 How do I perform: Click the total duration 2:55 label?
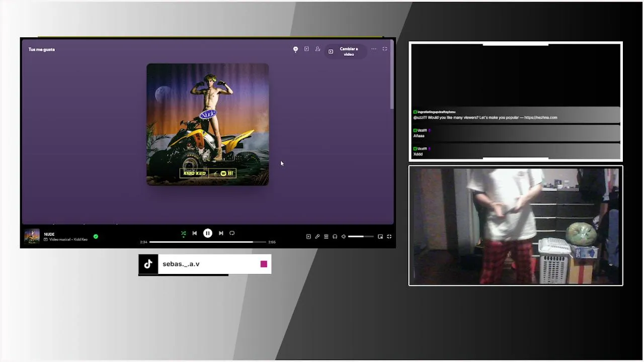272,242
